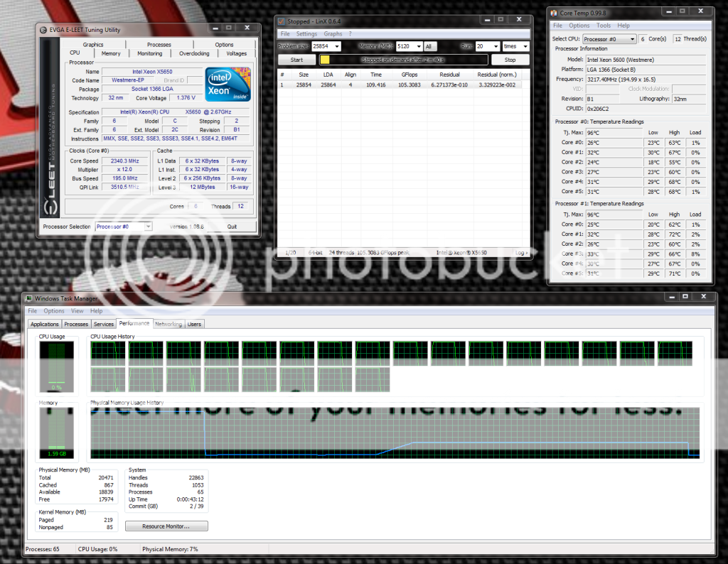Switch to the Monitoring tab in E-LEET
Viewport: 728px width, 564px height.
click(x=149, y=53)
